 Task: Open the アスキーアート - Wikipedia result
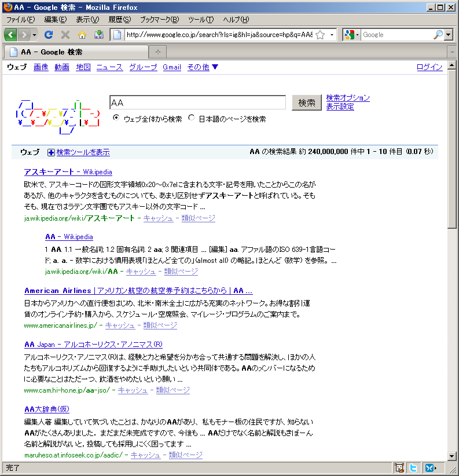pos(68,172)
